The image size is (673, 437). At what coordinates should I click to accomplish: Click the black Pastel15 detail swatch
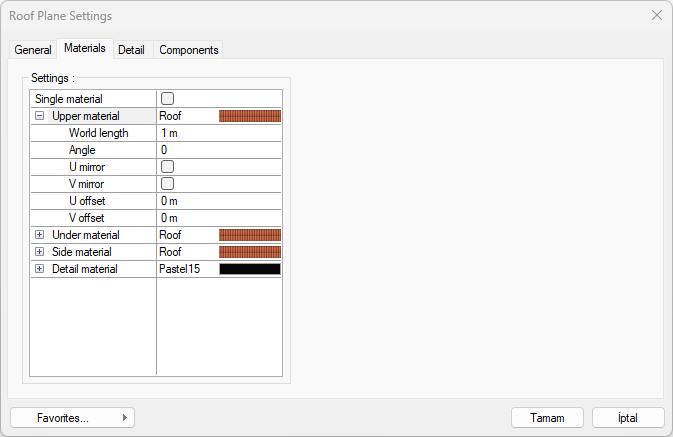coord(250,269)
